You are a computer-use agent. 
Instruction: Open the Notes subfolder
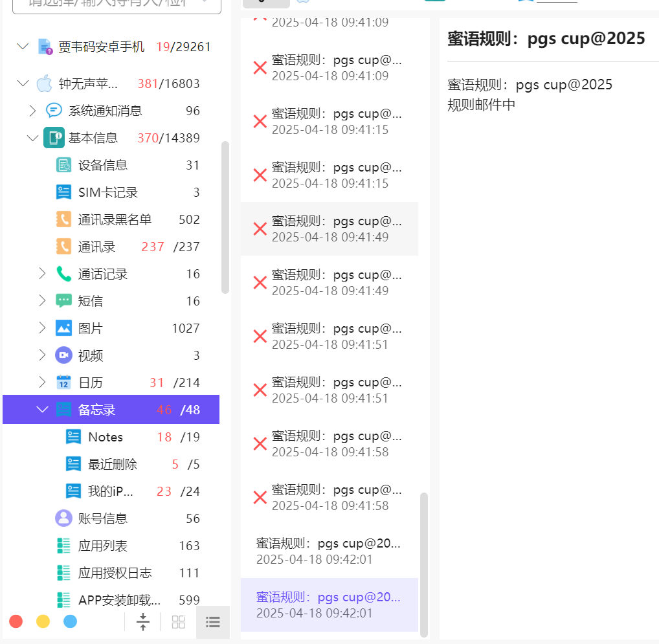pyautogui.click(x=106, y=437)
